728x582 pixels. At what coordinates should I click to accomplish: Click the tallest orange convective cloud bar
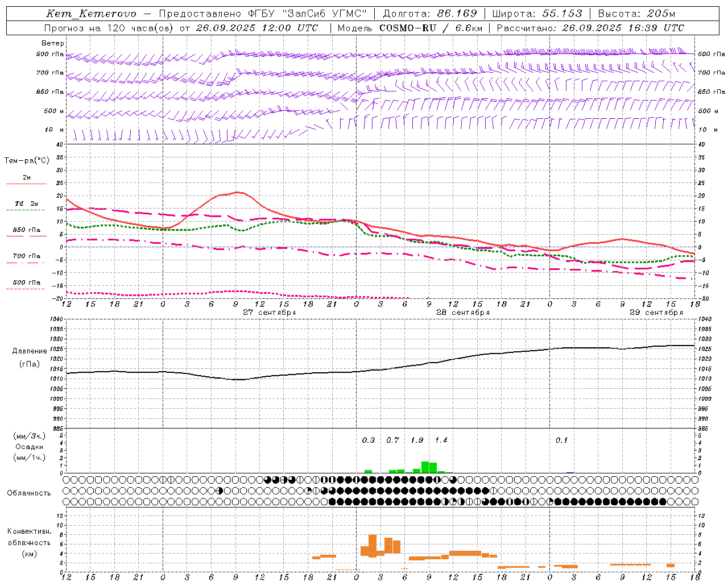(x=373, y=545)
